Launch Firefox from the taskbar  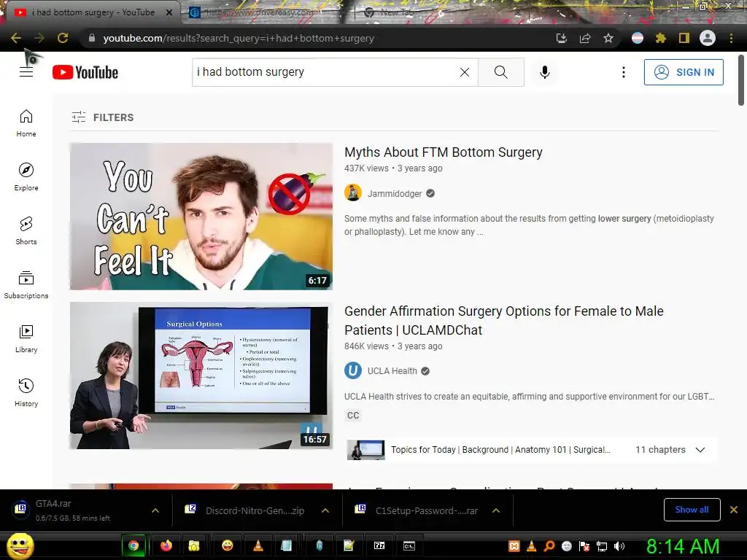pyautogui.click(x=166, y=545)
